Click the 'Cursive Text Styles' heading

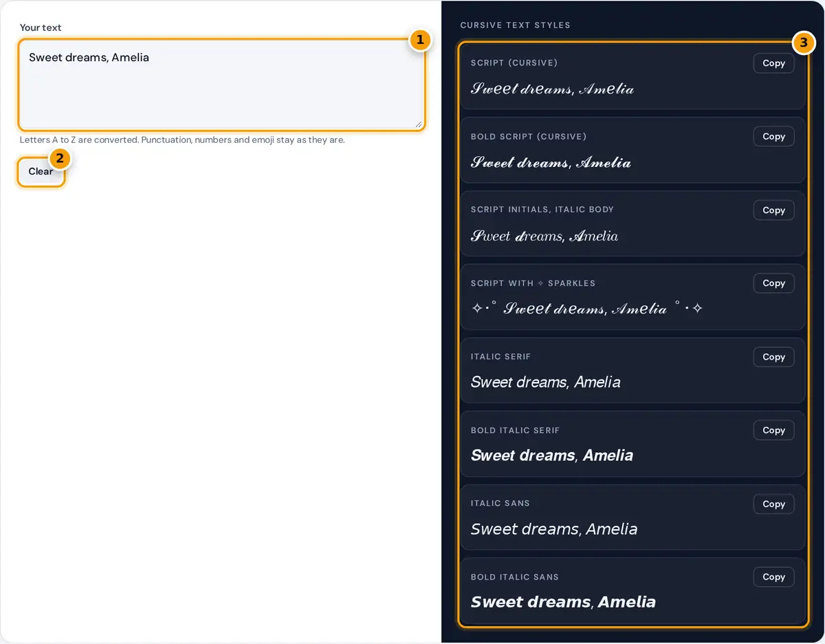pyautogui.click(x=515, y=25)
